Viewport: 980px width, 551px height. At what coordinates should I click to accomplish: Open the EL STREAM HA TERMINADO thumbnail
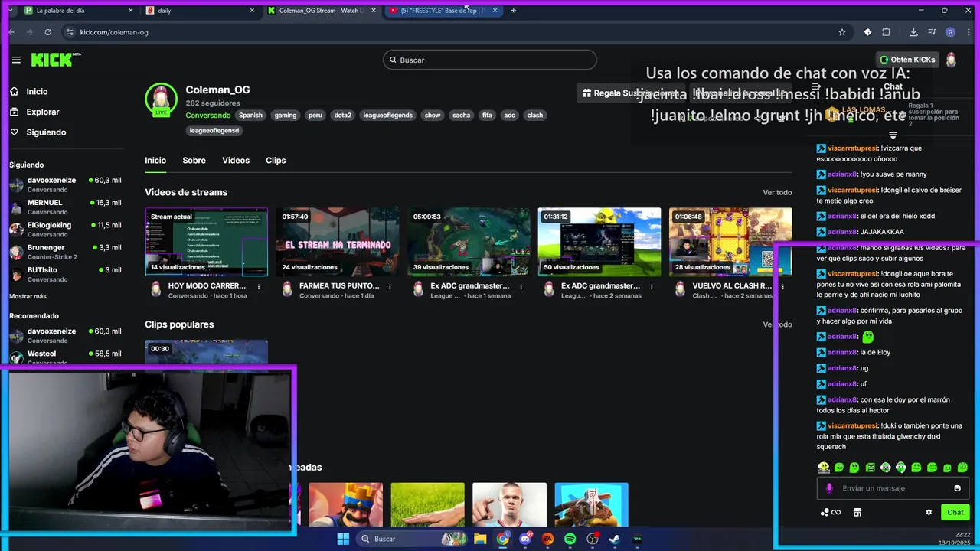pyautogui.click(x=338, y=242)
